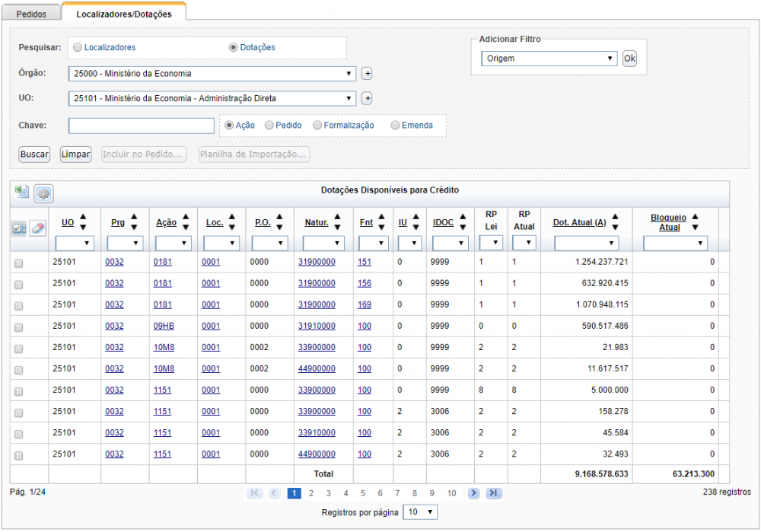Add another Órgão with plus icon

[368, 74]
